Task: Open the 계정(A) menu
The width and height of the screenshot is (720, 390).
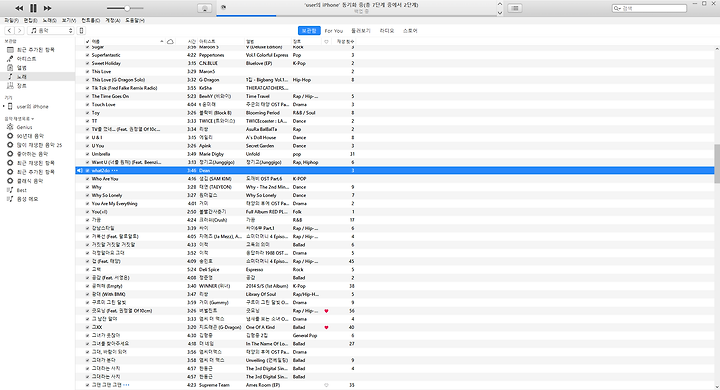Action: [112, 20]
